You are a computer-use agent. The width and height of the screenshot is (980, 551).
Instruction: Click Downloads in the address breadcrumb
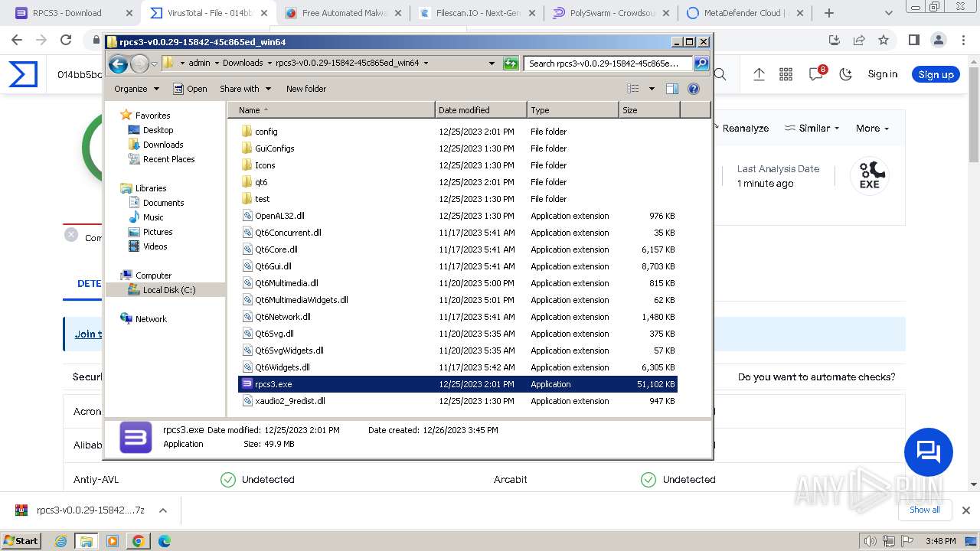243,64
